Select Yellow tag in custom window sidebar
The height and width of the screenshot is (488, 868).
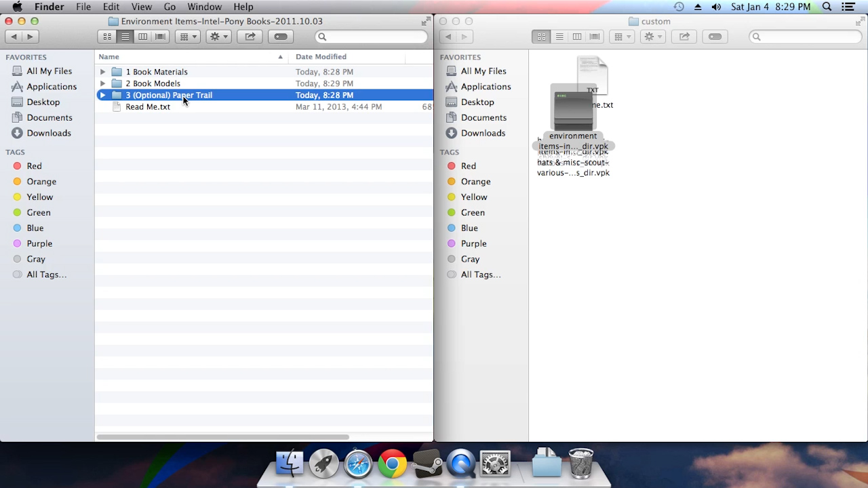tap(473, 197)
